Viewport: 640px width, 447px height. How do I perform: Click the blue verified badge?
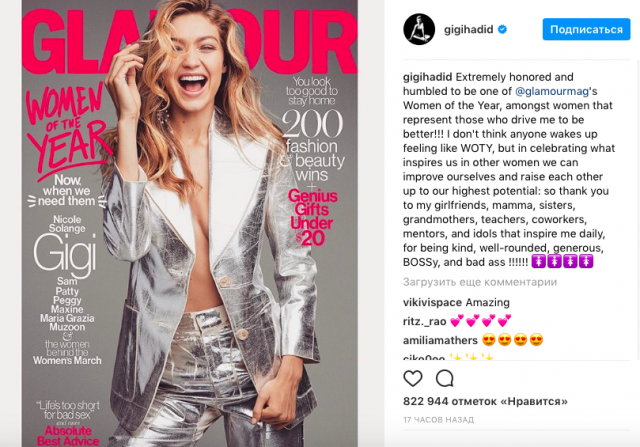pyautogui.click(x=502, y=29)
